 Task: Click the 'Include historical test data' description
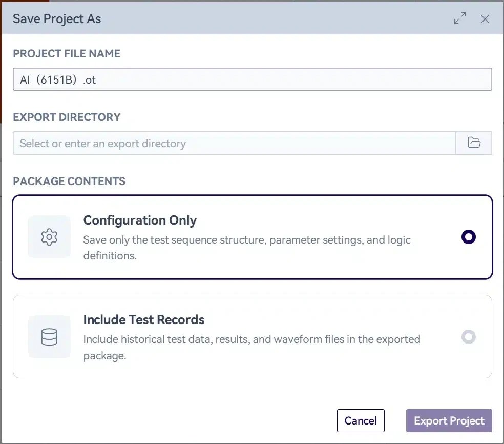pyautogui.click(x=251, y=348)
